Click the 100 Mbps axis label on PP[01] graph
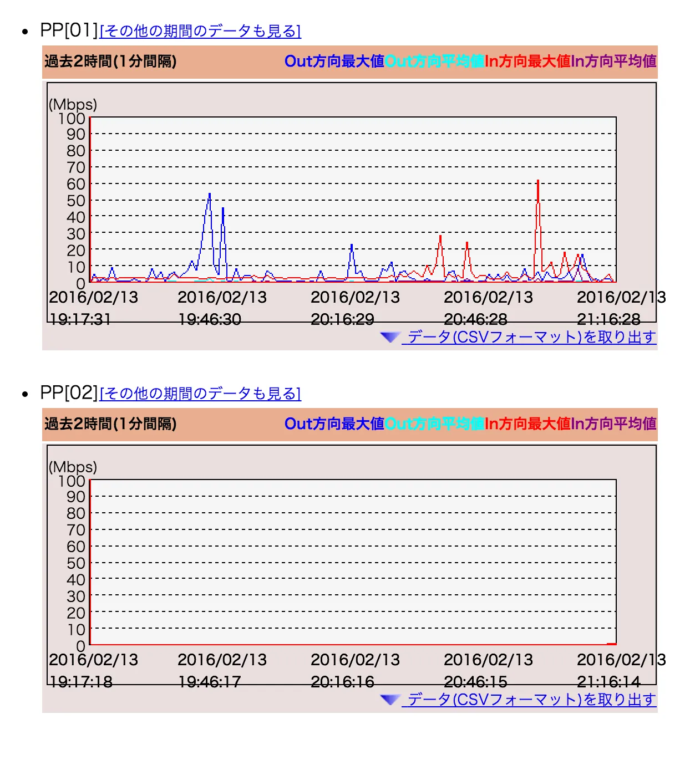 point(73,119)
